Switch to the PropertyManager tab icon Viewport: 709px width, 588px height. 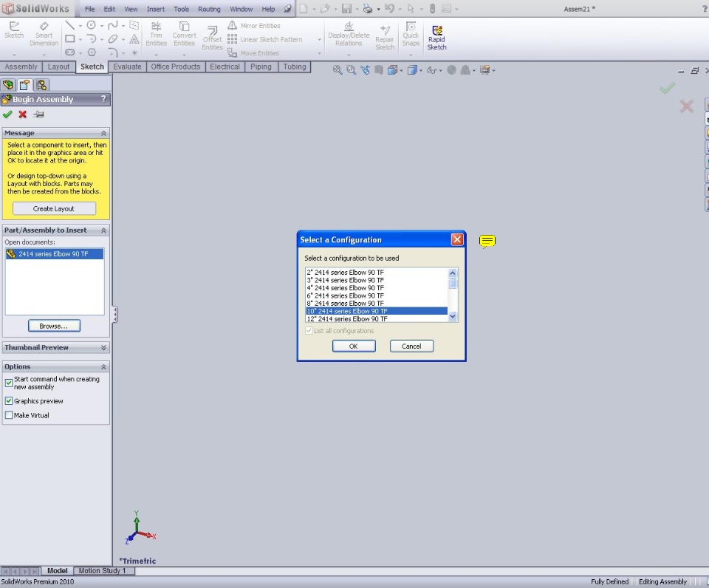[x=24, y=85]
